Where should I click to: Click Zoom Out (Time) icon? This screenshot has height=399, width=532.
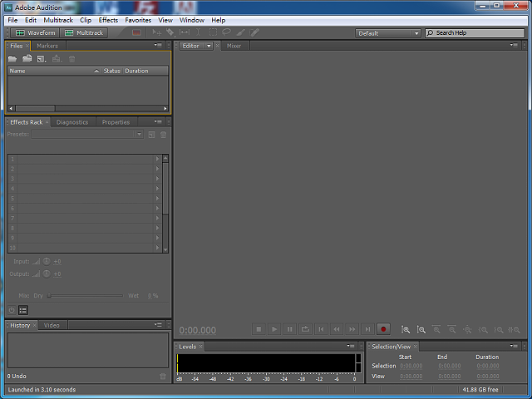[x=452, y=329]
